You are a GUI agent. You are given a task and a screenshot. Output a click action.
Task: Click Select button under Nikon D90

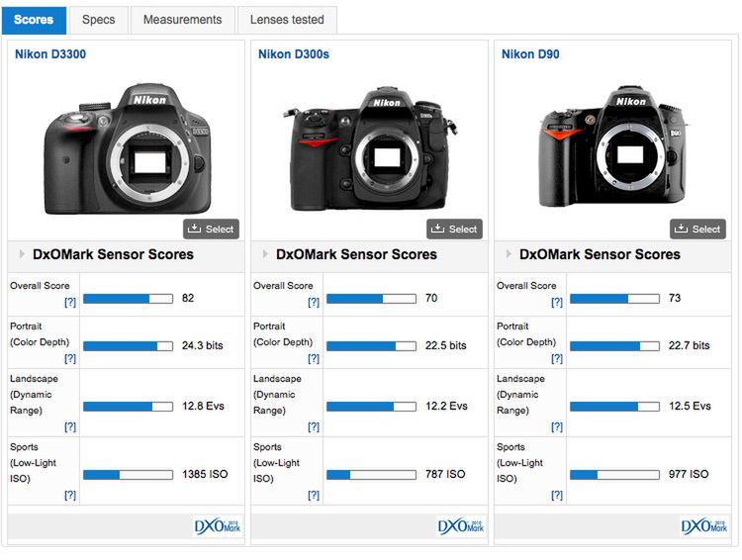click(x=697, y=230)
